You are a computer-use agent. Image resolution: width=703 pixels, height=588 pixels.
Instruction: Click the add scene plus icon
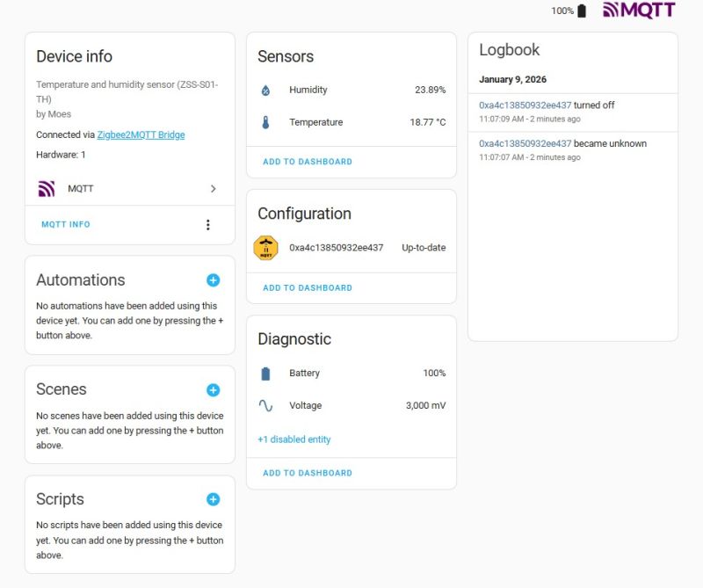tap(213, 390)
